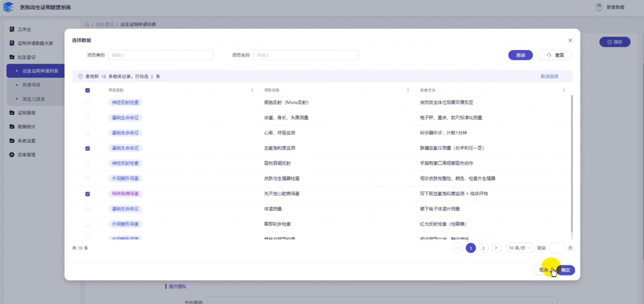644x304 pixels.
Task: Go to previous page with the left arrow
Action: pos(458,248)
